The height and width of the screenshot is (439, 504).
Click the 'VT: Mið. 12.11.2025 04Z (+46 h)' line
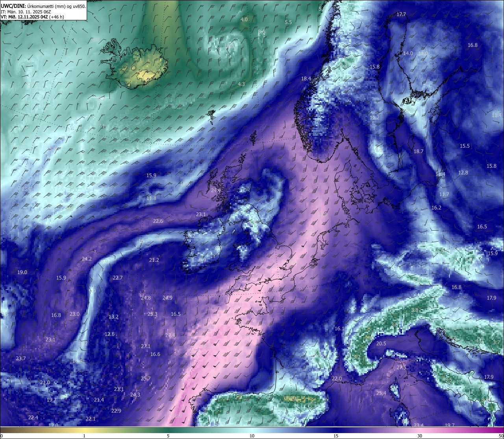[x=32, y=17]
